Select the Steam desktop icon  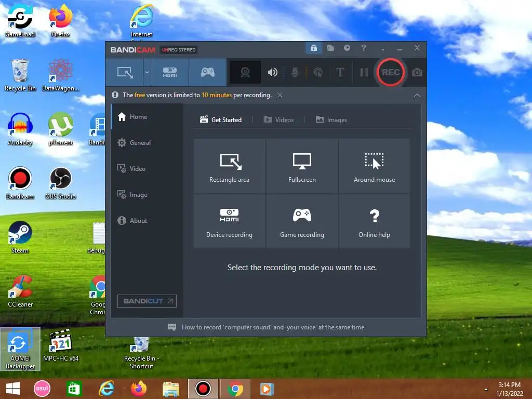[x=20, y=237]
